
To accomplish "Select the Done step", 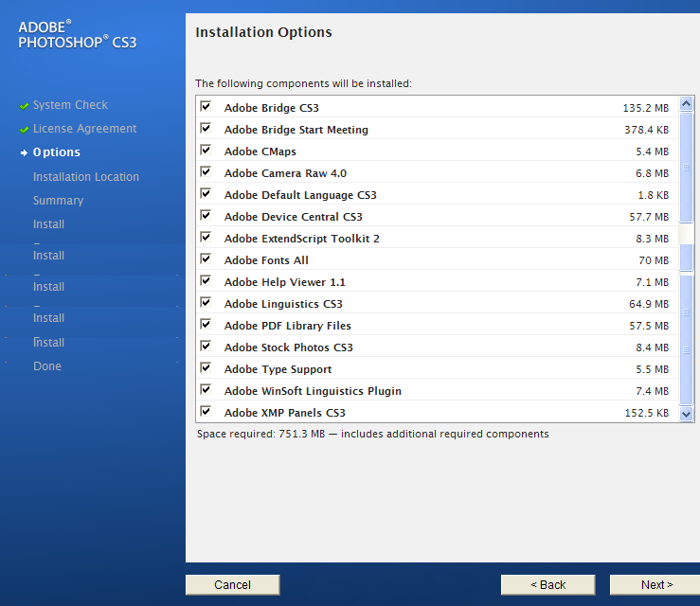I will click(x=47, y=366).
